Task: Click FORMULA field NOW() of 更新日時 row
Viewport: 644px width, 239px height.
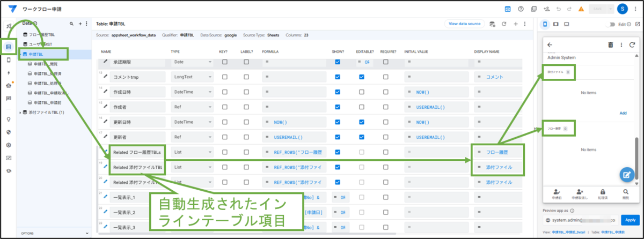Action: pos(295,122)
